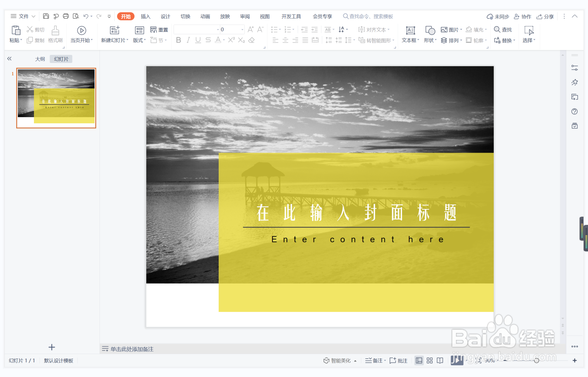588x377 pixels.
Task: Open the help question mark icon
Action: (x=575, y=111)
